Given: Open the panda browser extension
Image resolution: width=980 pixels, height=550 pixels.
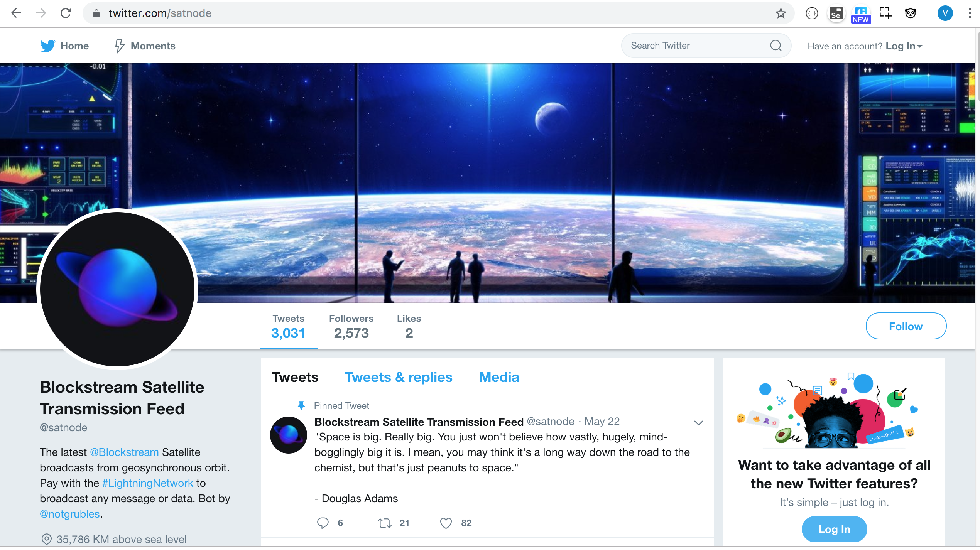Looking at the screenshot, I should pos(911,13).
